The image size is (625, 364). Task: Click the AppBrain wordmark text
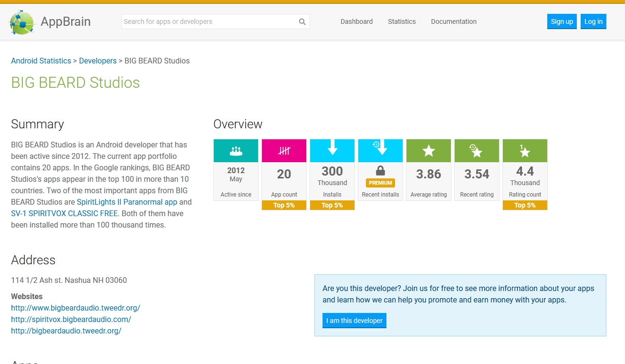pyautogui.click(x=65, y=21)
